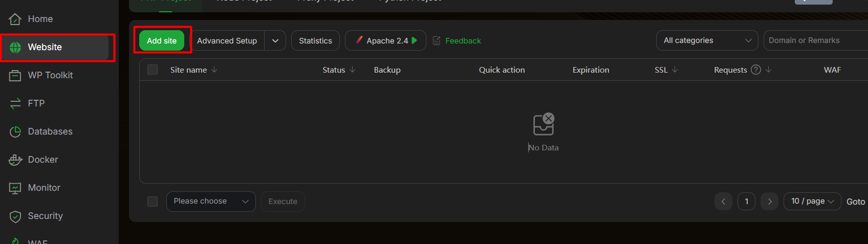
Task: Click the Docker whale icon
Action: point(15,160)
